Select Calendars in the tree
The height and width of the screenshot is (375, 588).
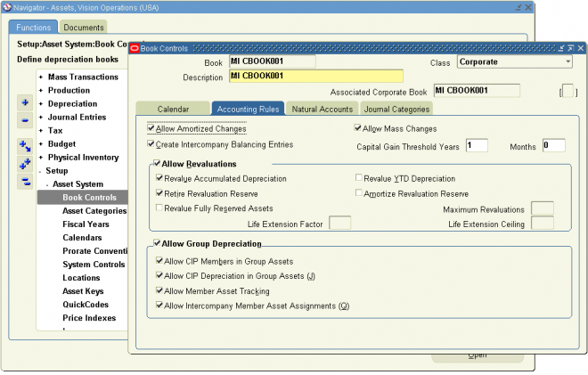click(x=82, y=238)
